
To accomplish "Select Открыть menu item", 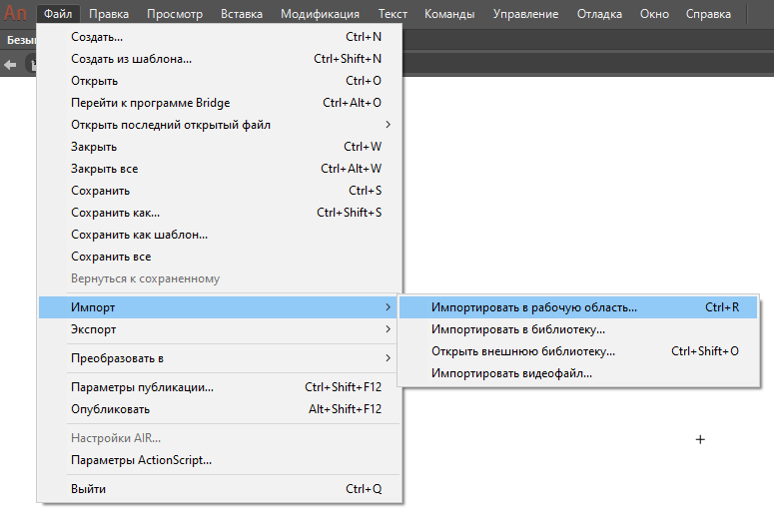I will (220, 81).
